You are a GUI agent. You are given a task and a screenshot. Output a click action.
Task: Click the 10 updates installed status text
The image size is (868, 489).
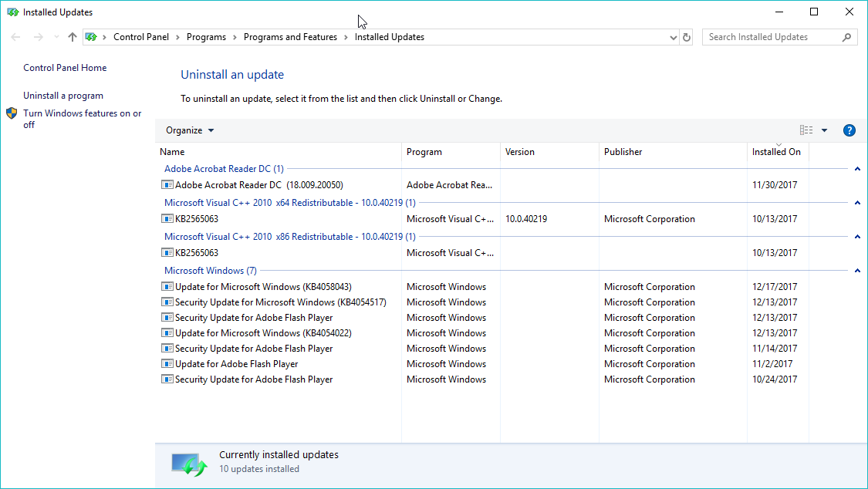pyautogui.click(x=259, y=469)
